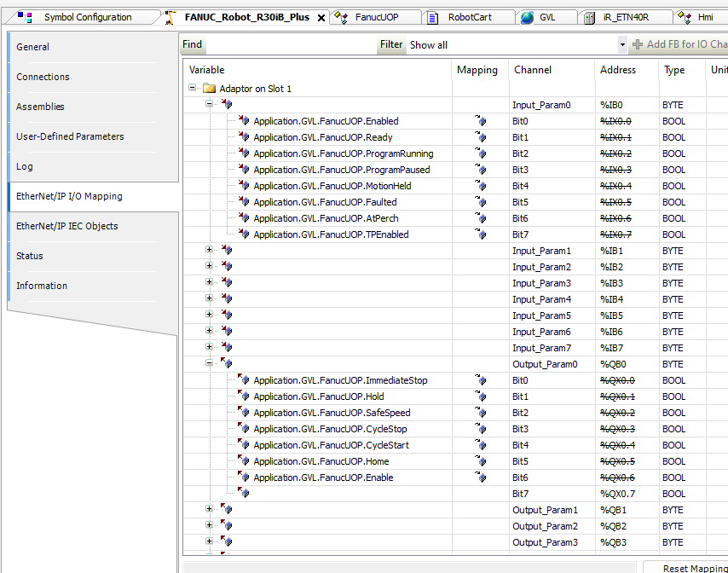Expand the Input_Param3 tree node
728x573 pixels.
click(x=209, y=283)
